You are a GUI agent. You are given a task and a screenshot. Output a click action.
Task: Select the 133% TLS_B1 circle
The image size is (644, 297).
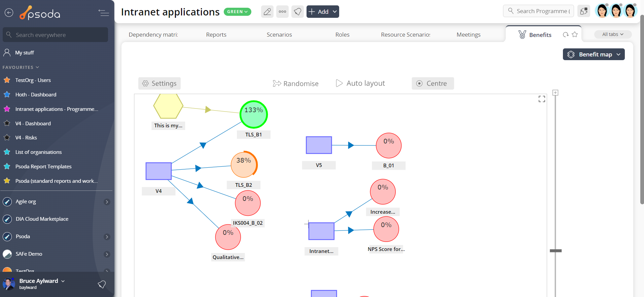pyautogui.click(x=254, y=115)
